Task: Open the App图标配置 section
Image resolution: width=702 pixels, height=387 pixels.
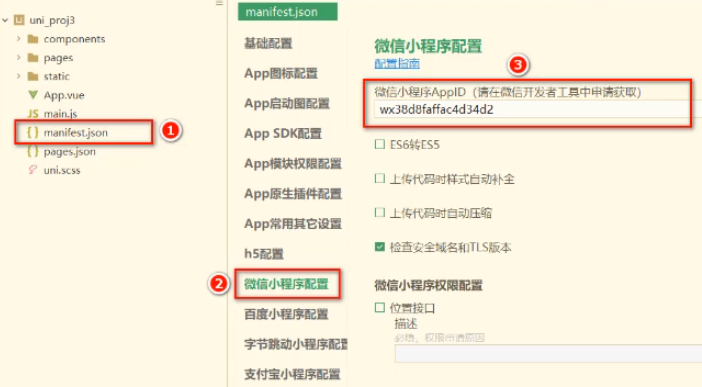Action: point(281,73)
